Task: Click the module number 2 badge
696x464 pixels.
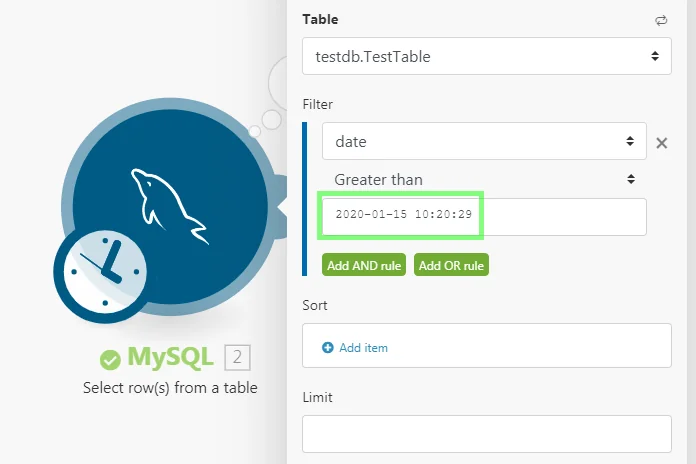Action: (x=237, y=357)
